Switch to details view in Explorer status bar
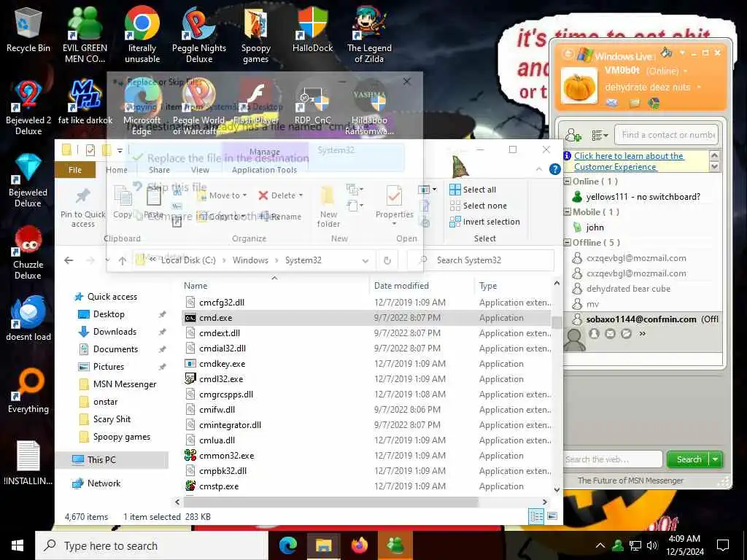The image size is (747, 560). [536, 517]
